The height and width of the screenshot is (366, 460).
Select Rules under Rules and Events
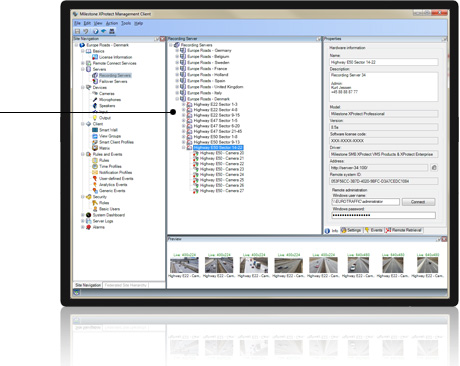click(x=104, y=160)
